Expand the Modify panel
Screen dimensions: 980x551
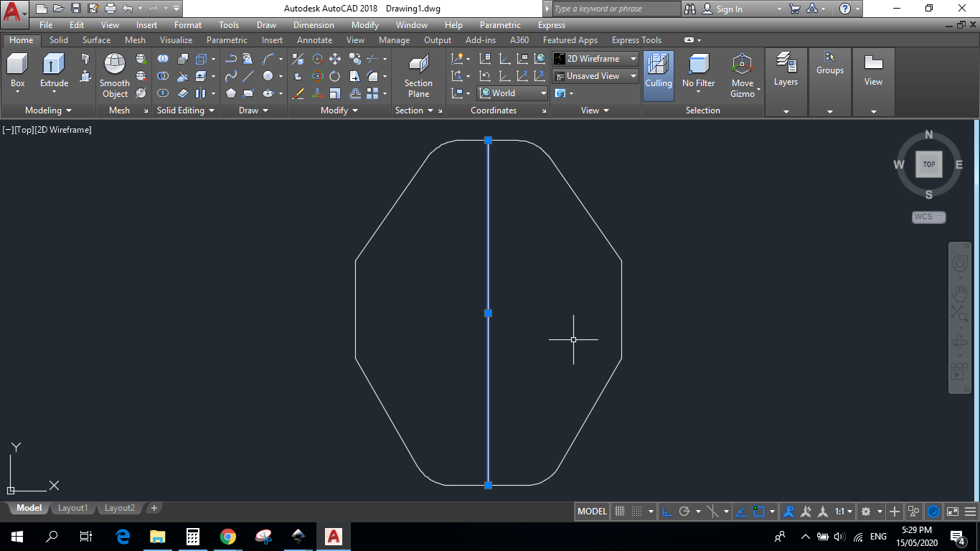[x=339, y=110]
